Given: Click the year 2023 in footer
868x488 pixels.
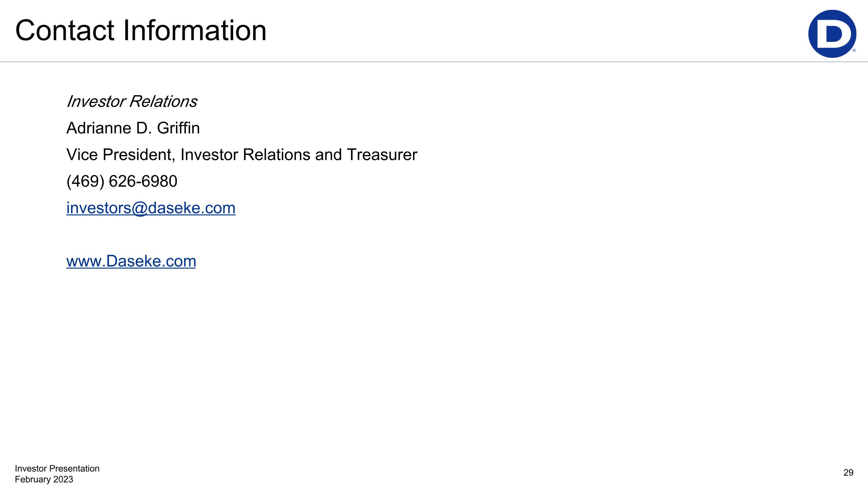Looking at the screenshot, I should coord(63,479).
